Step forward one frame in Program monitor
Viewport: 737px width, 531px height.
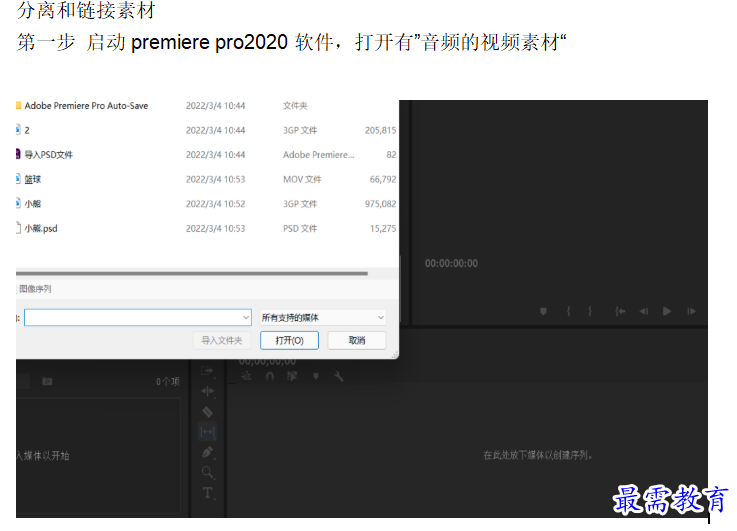pos(691,311)
